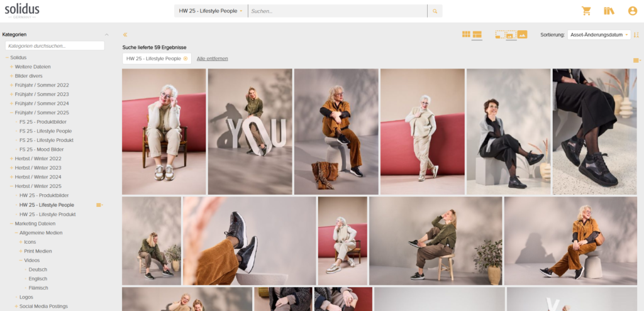
Task: Select the largest thumbnail size option
Action: tap(522, 35)
